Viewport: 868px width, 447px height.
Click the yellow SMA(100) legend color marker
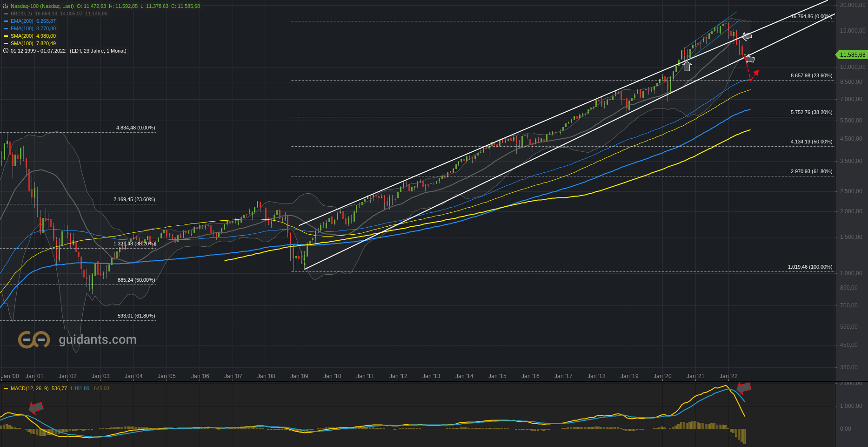tap(6, 43)
